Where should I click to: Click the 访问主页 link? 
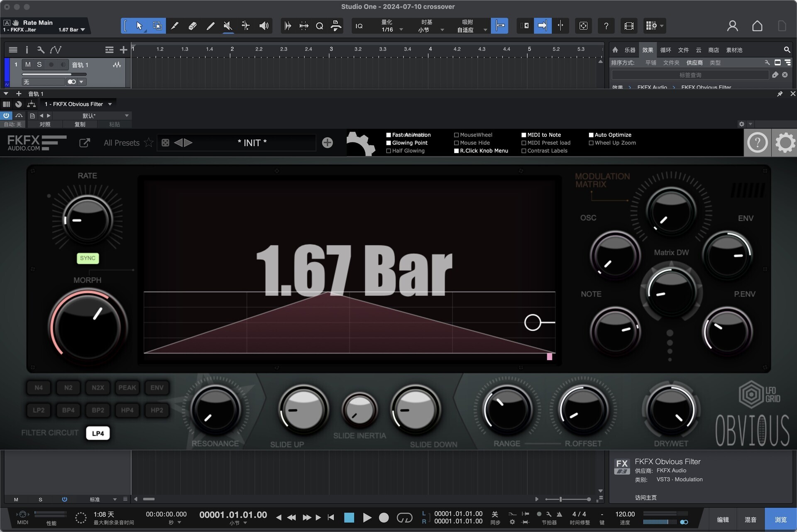tap(645, 498)
